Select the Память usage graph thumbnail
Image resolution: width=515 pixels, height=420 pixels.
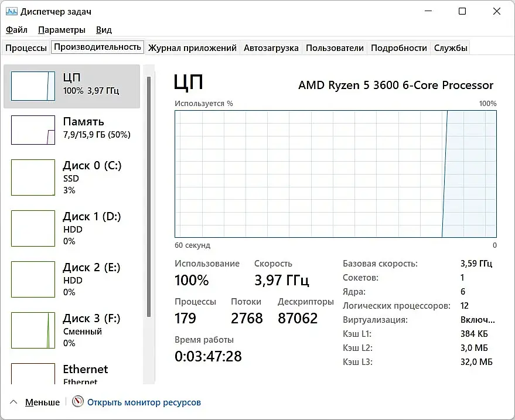(33, 129)
